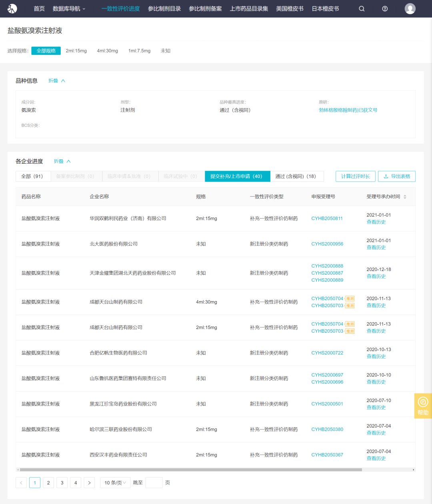Go to page 4
This screenshot has height=504, width=432.
click(x=76, y=483)
